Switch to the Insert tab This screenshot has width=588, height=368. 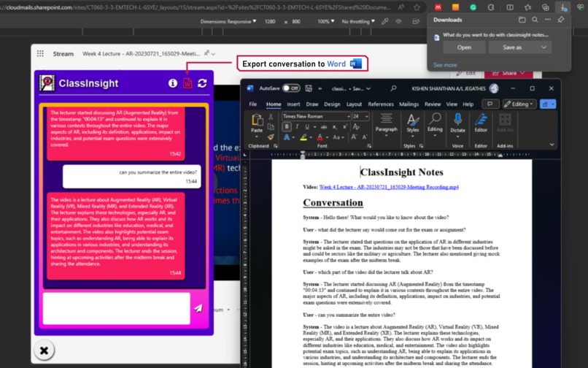tap(293, 104)
